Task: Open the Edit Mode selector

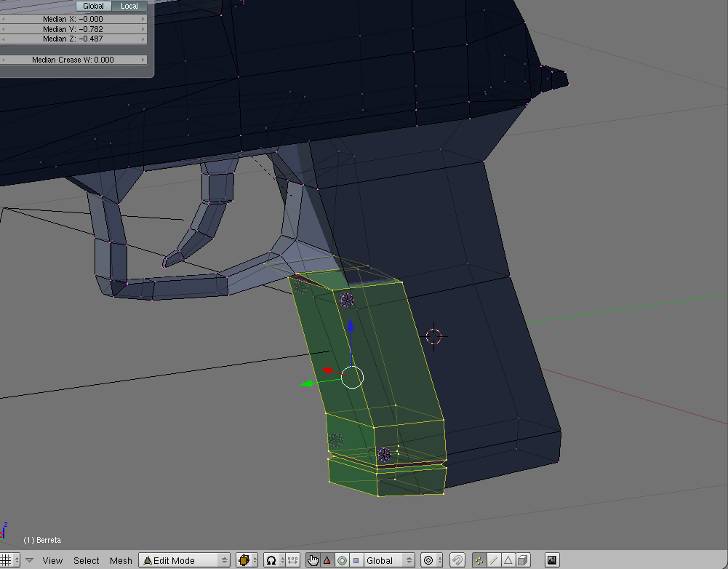Action: tap(184, 560)
